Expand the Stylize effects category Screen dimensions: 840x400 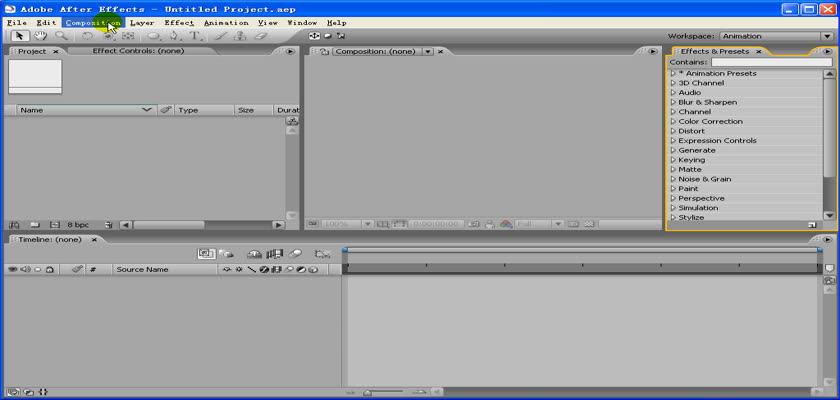673,217
